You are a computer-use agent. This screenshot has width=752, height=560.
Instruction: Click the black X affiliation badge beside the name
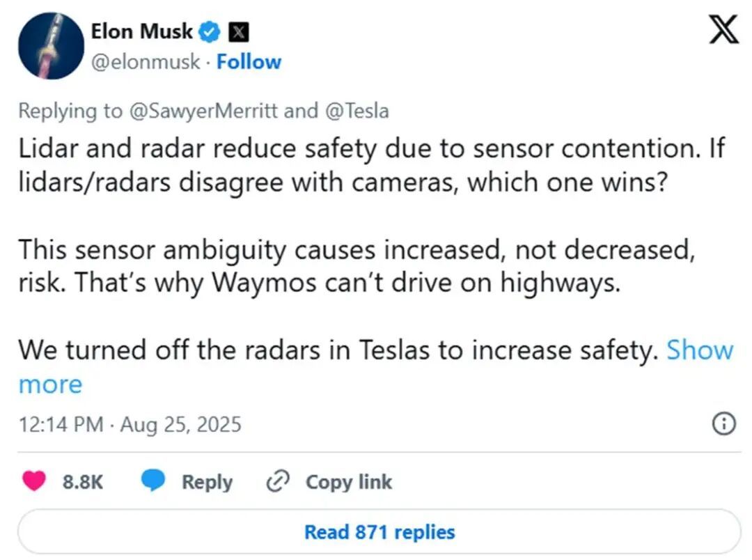point(240,31)
